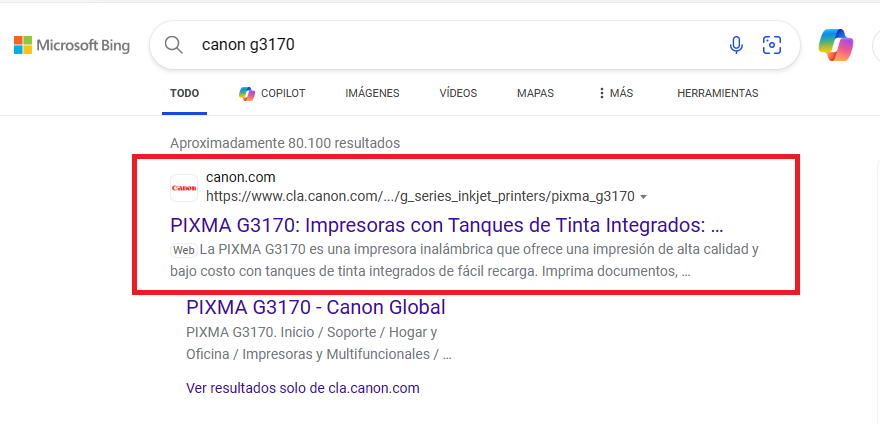
Task: Click the magnifying glass search icon
Action: [x=174, y=45]
